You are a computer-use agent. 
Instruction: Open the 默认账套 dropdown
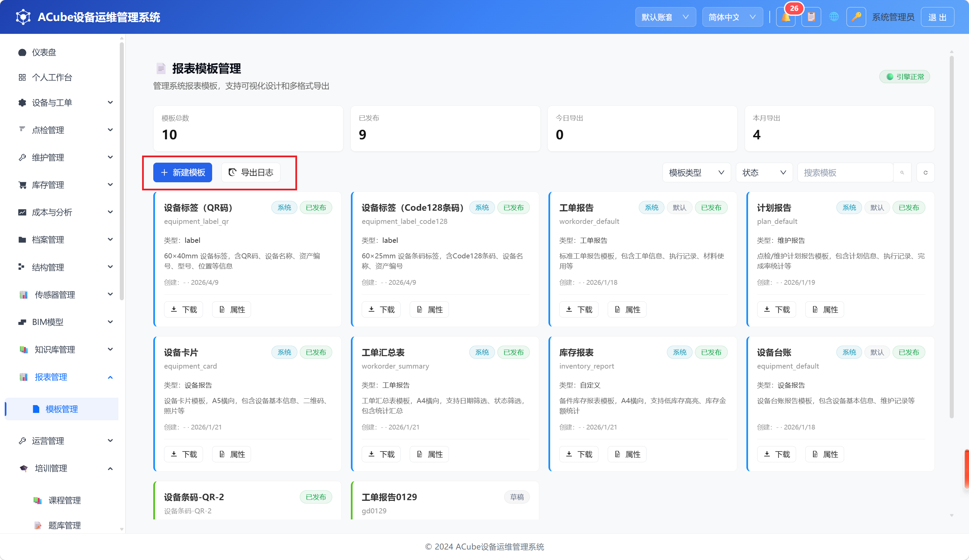click(665, 17)
